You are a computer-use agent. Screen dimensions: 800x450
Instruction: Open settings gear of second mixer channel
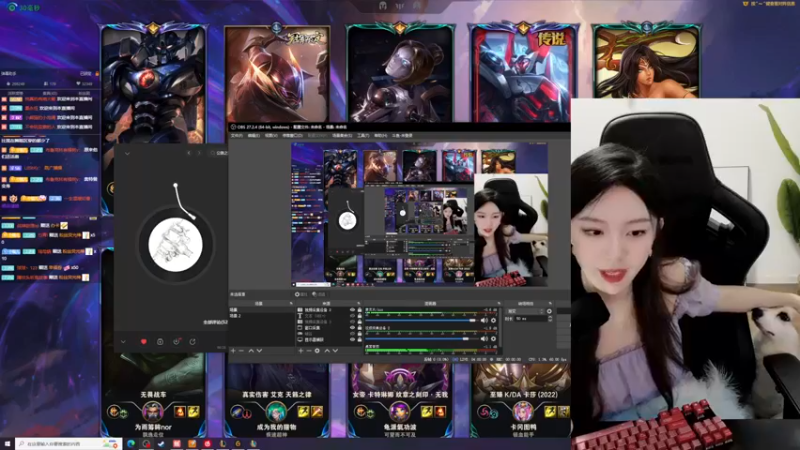[493, 339]
